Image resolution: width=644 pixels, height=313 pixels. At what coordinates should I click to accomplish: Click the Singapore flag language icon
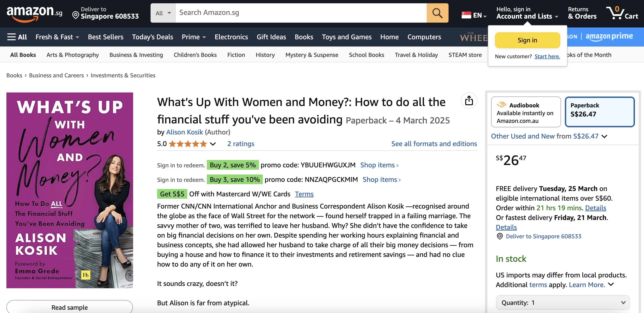[466, 15]
